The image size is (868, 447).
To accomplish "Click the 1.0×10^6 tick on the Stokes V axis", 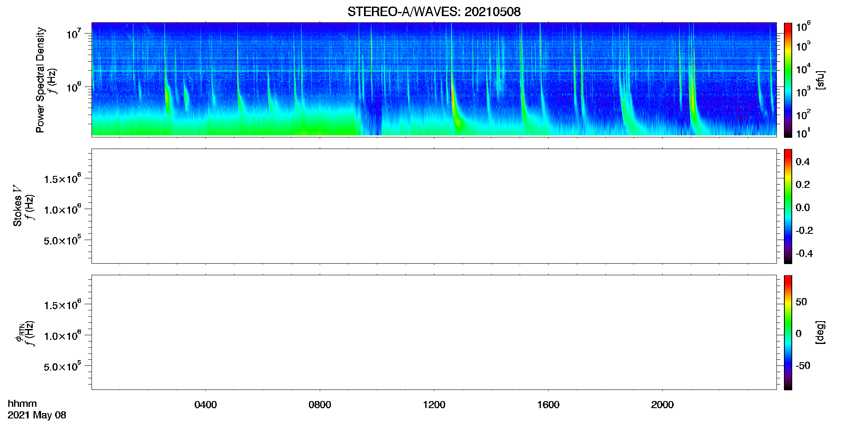I will pos(63,209).
